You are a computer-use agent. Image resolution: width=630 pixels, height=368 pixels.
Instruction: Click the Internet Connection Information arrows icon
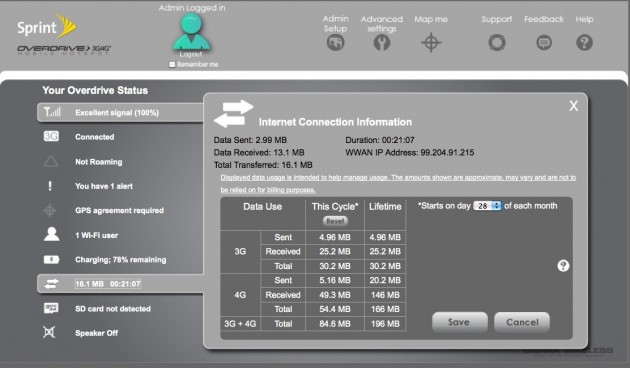(233, 114)
